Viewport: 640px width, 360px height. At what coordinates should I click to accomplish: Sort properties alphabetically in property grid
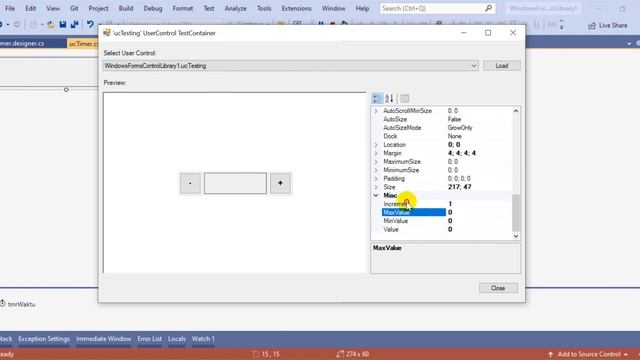[389, 98]
